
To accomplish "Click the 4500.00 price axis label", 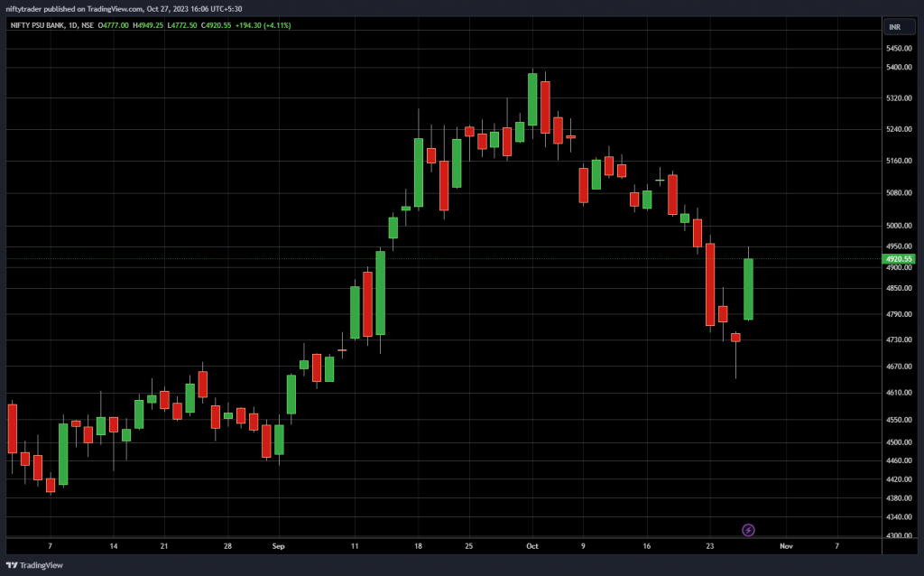I will (x=899, y=442).
